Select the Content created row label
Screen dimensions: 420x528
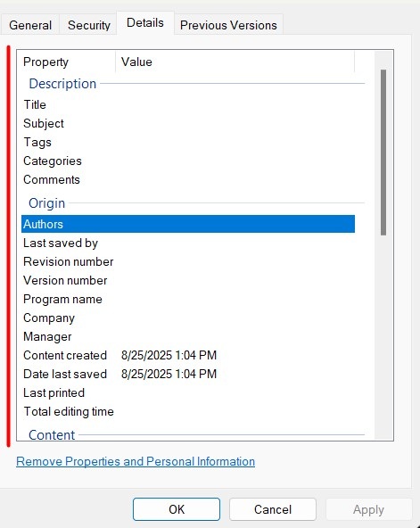pos(65,355)
